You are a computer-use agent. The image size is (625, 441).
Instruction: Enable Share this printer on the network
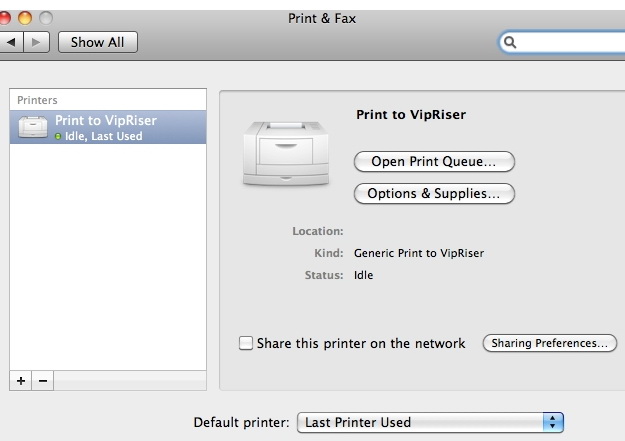[x=246, y=343]
